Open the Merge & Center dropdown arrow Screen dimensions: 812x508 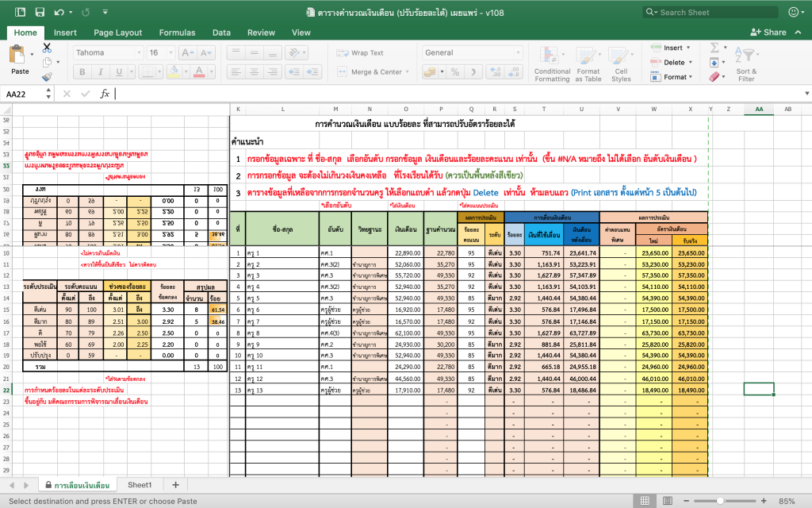pos(407,72)
